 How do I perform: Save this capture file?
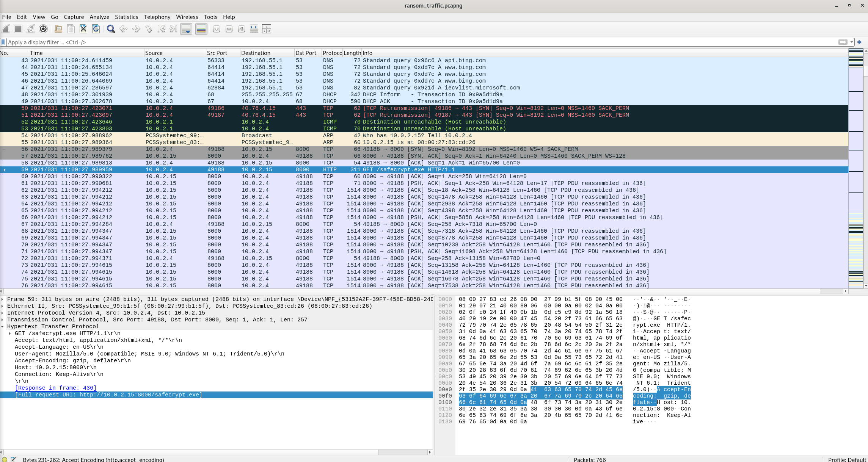(71, 29)
